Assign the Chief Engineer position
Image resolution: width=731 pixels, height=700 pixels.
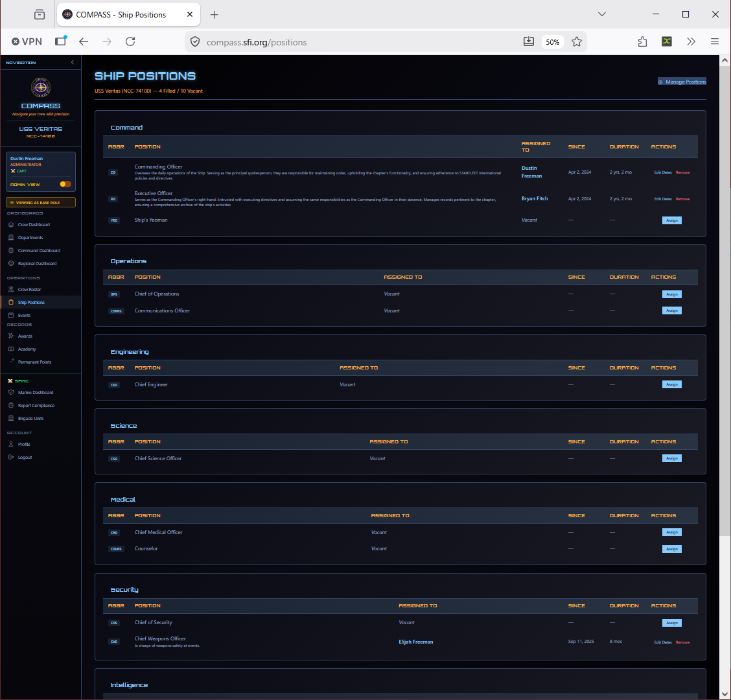tap(672, 384)
